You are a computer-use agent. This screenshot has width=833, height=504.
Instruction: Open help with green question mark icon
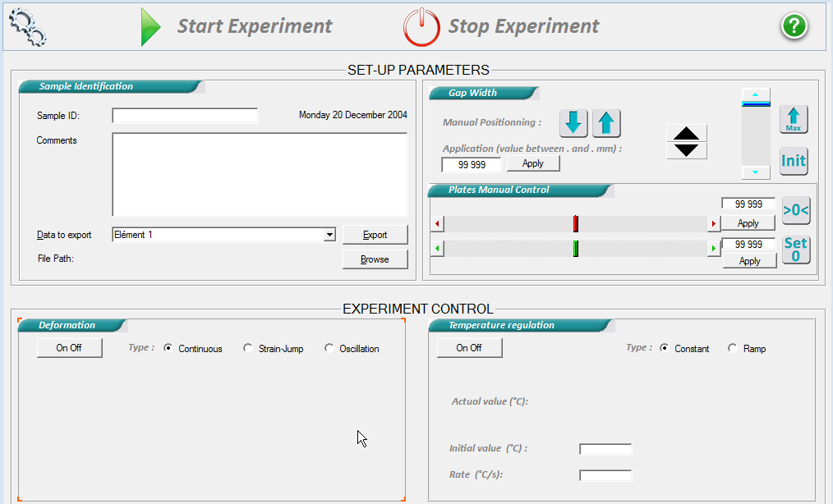coord(794,26)
